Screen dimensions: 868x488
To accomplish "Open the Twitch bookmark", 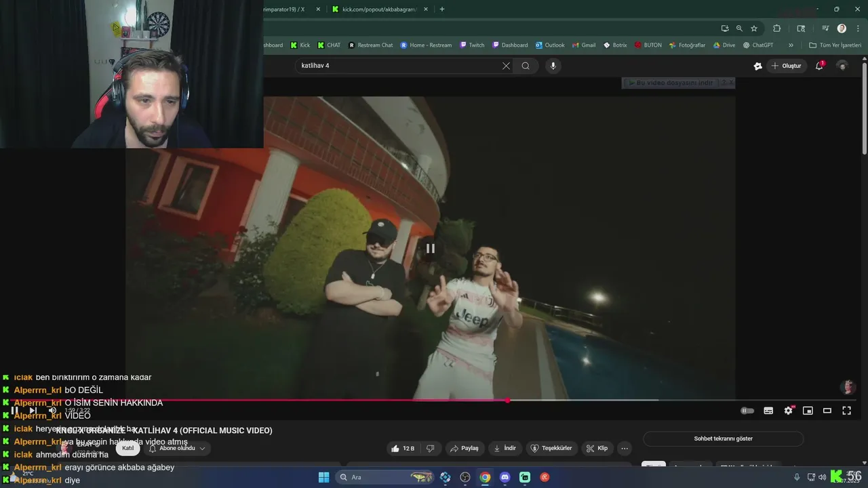I will pos(472,45).
